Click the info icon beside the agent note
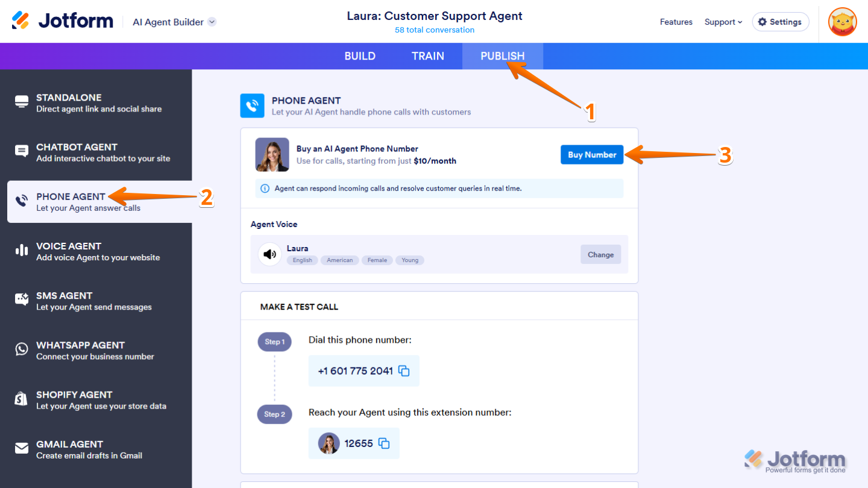The image size is (868, 488). 265,189
